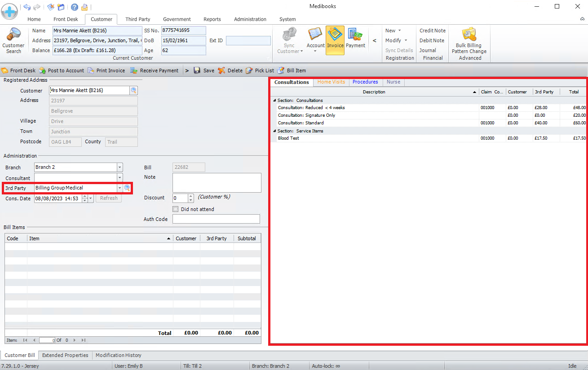Image resolution: width=588 pixels, height=370 pixels.
Task: Open the Payment ribbon icon
Action: [355, 35]
